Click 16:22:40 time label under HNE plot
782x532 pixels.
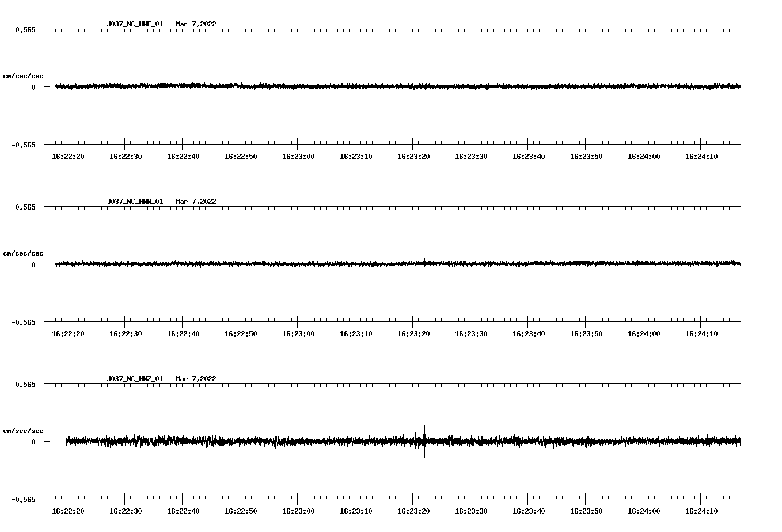pos(183,156)
